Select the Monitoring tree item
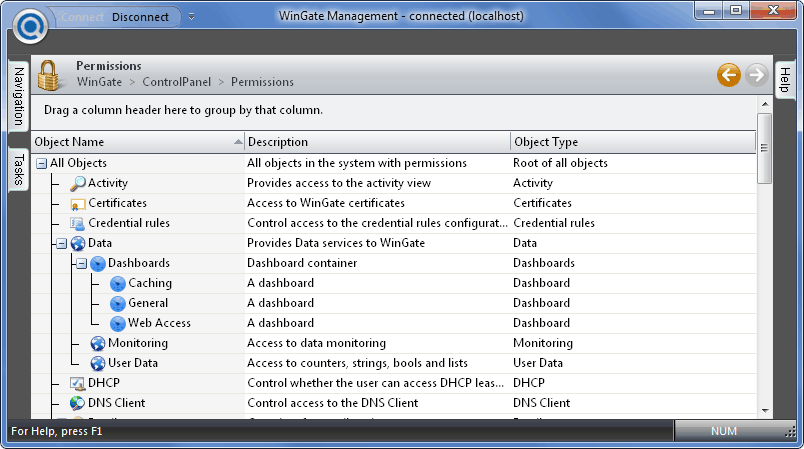This screenshot has height=449, width=804. coord(138,343)
